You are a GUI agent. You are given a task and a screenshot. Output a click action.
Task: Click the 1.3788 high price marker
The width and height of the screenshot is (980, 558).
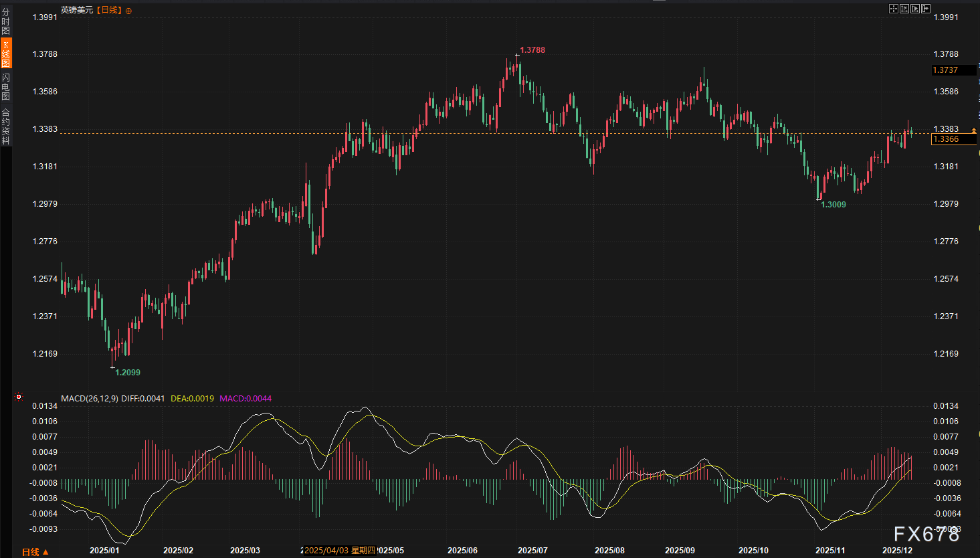tap(532, 50)
